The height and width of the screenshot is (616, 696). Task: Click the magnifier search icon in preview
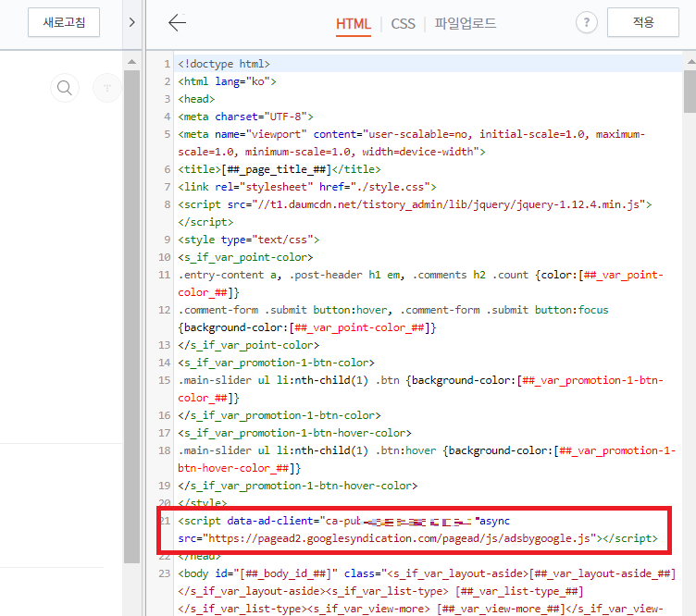click(x=65, y=88)
